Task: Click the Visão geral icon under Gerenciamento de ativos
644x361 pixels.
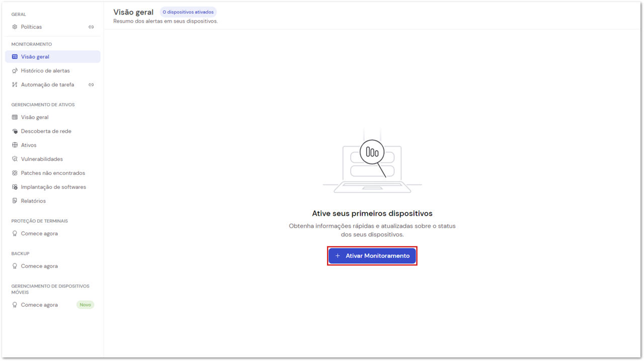Action: coord(15,117)
